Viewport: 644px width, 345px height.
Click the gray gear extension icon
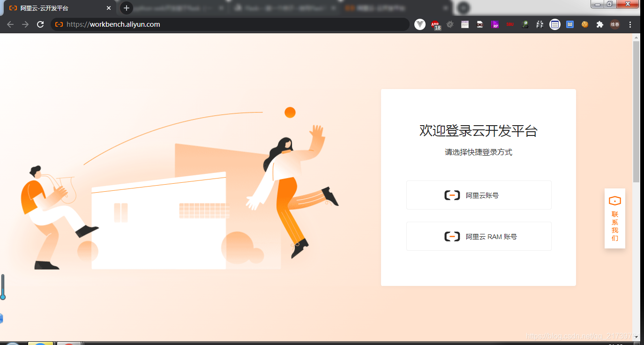pyautogui.click(x=450, y=24)
